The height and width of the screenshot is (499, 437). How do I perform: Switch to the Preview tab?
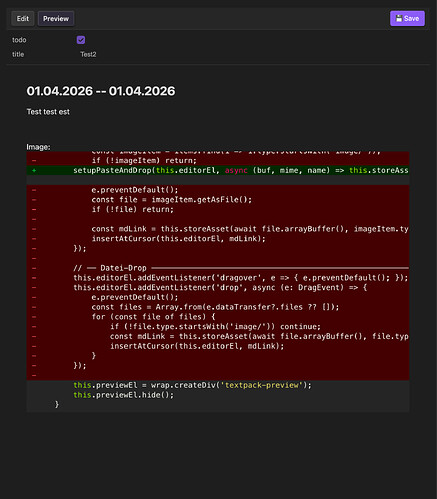pos(56,19)
